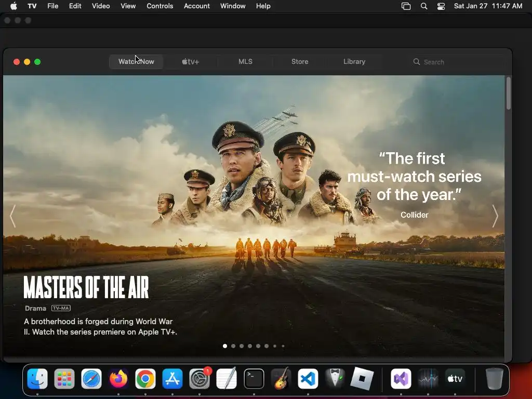Click the vertical scrollbar thumb
This screenshot has height=399, width=532.
(508, 94)
